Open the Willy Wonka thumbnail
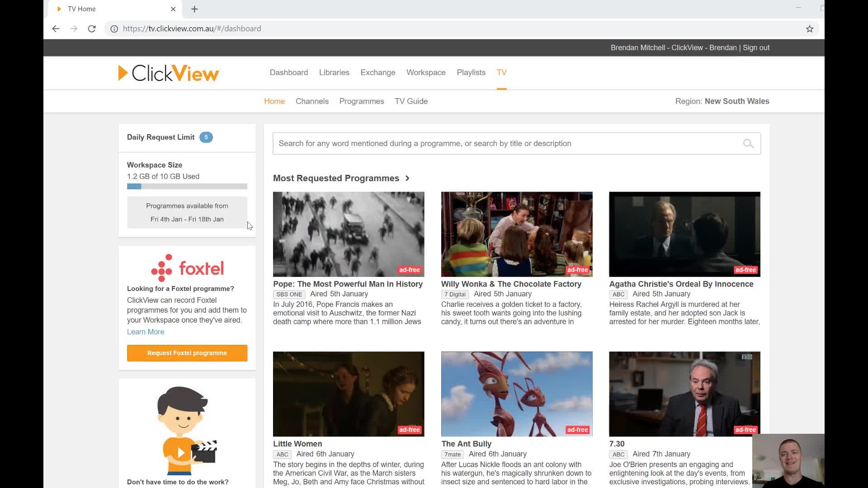Image resolution: width=868 pixels, height=488 pixels. 517,234
